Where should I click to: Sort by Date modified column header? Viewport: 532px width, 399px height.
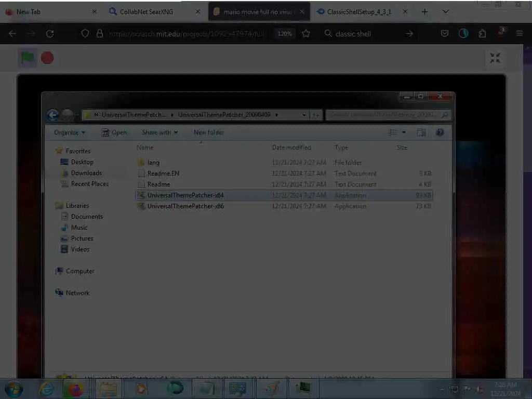coord(291,148)
